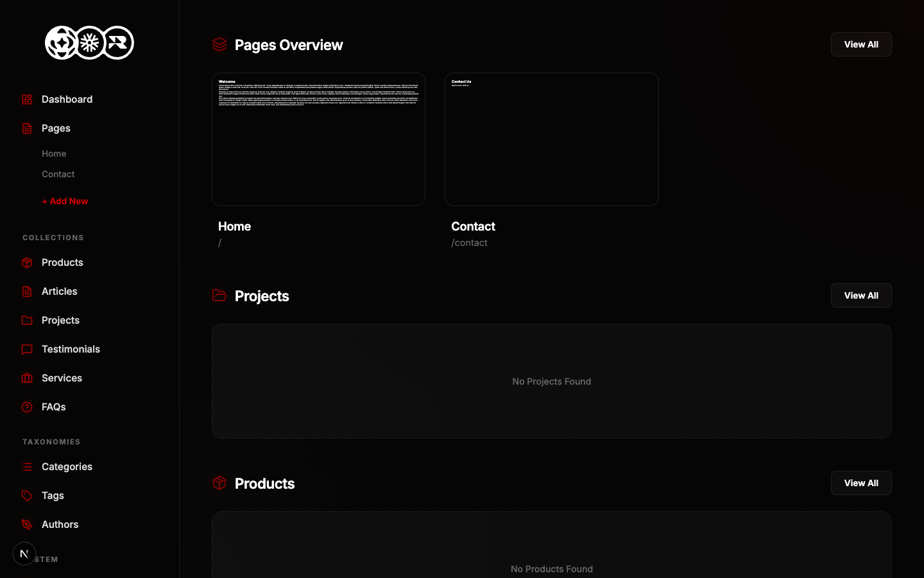The width and height of the screenshot is (924, 578).
Task: Click the + Add New page link
Action: (x=65, y=201)
